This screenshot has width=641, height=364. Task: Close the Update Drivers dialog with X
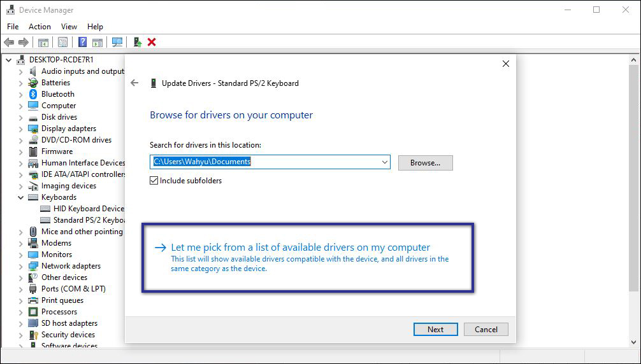(506, 64)
